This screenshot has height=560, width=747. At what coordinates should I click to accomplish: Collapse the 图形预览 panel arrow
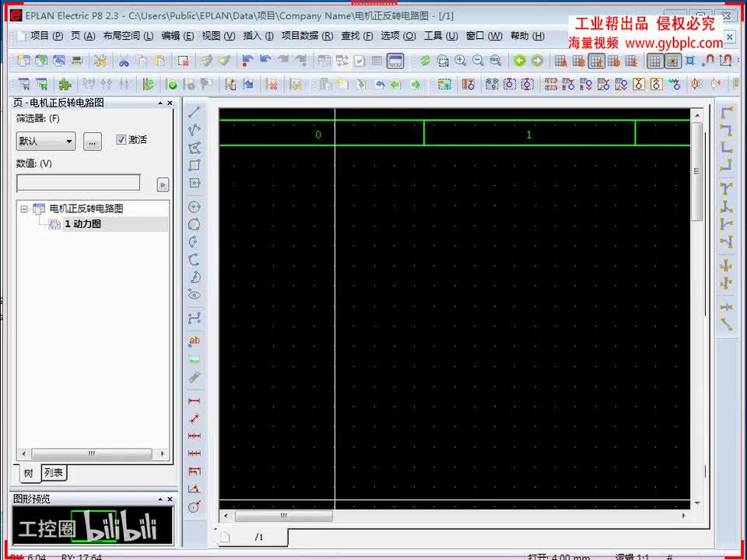coord(160,499)
